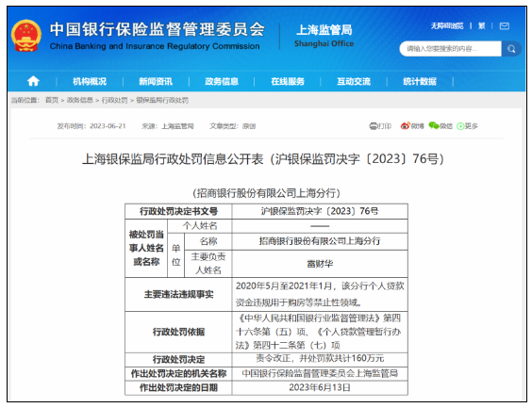Click the 行政处罚决定 label cell
Screen dimensions: 532x408
(178, 360)
